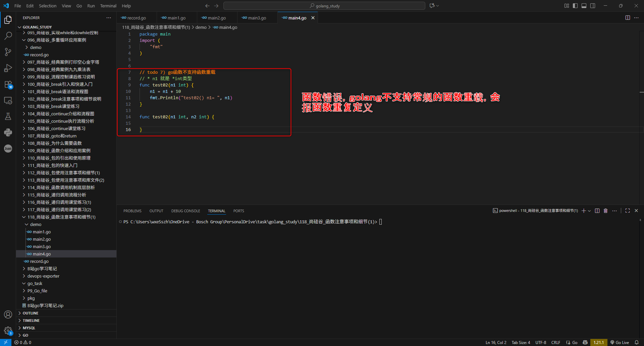
Task: Click the demo breadcrumb in editor path
Action: [201, 27]
